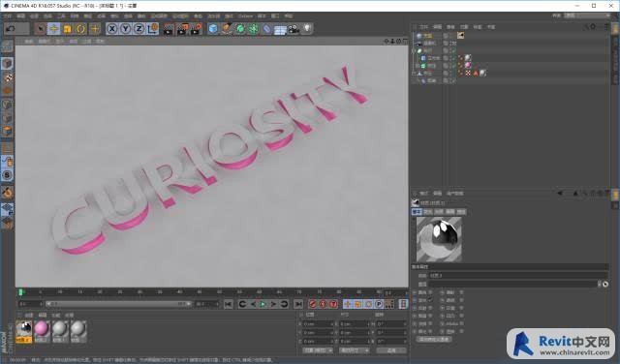
Task: Open the layer field dropdown arrow
Action: 600,284
